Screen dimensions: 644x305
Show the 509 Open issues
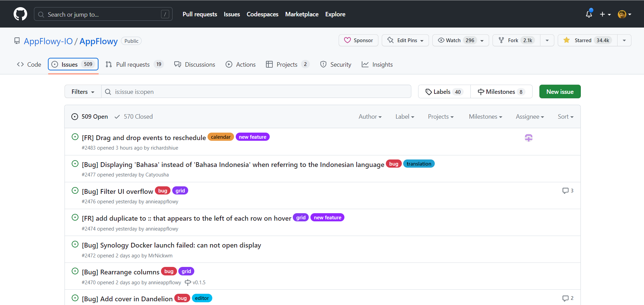(90, 117)
